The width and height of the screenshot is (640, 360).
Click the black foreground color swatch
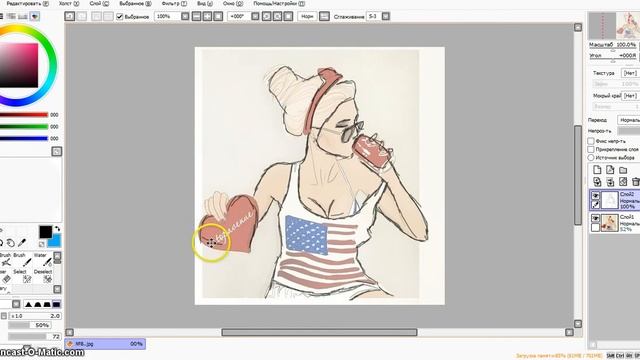point(45,232)
